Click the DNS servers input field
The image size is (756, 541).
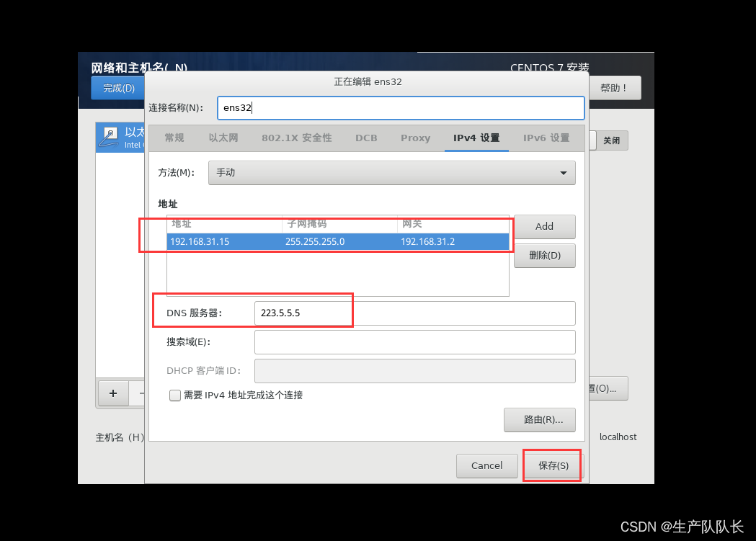point(414,313)
